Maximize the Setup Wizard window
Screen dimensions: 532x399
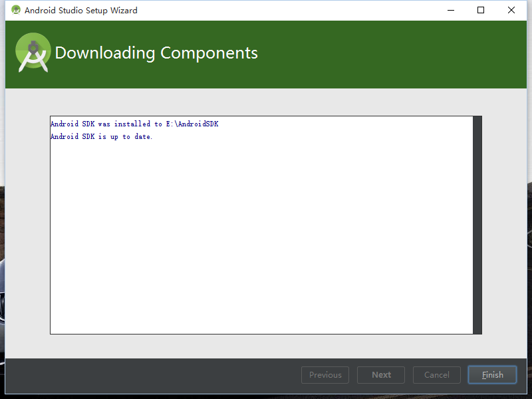point(481,10)
